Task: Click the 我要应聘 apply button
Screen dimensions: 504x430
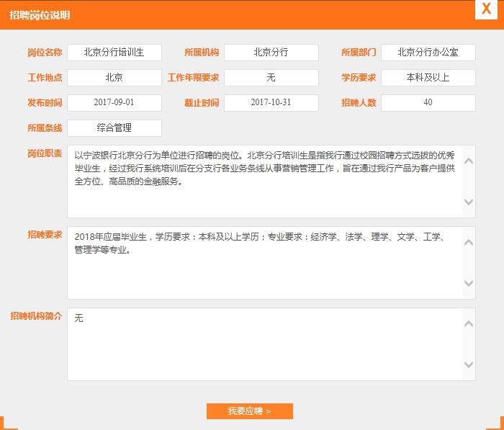Action: point(249,411)
